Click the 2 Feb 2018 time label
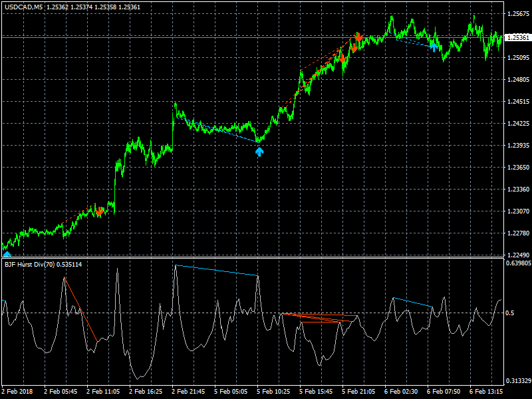This screenshot has width=532, height=399. (17, 392)
